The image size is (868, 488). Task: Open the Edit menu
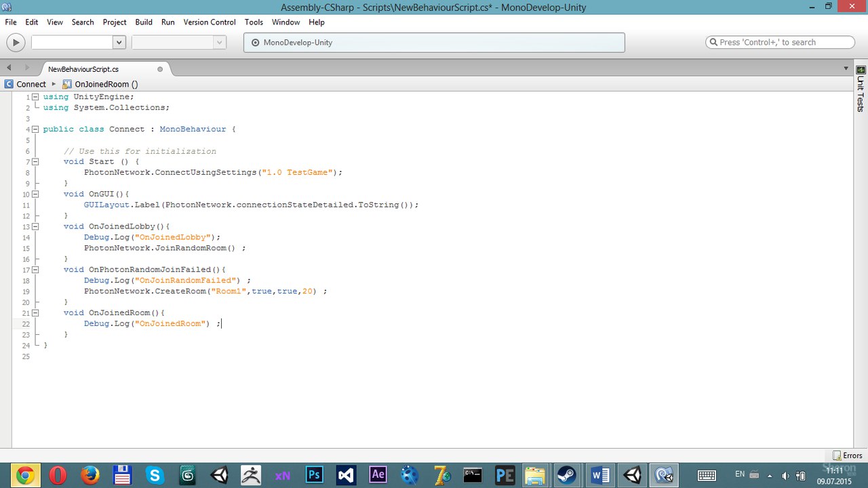click(x=32, y=22)
